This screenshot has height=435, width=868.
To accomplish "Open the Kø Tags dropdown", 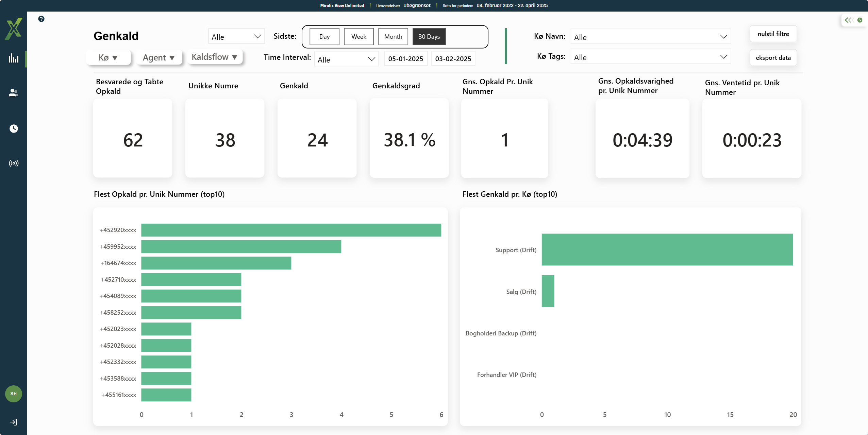I will 650,57.
